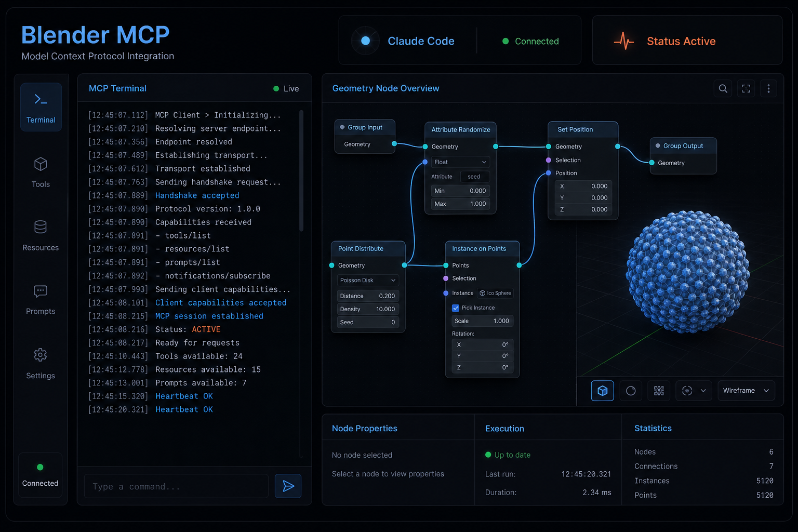This screenshot has height=532, width=798.
Task: Click Selection input socket of Set Position
Action: coord(549,160)
